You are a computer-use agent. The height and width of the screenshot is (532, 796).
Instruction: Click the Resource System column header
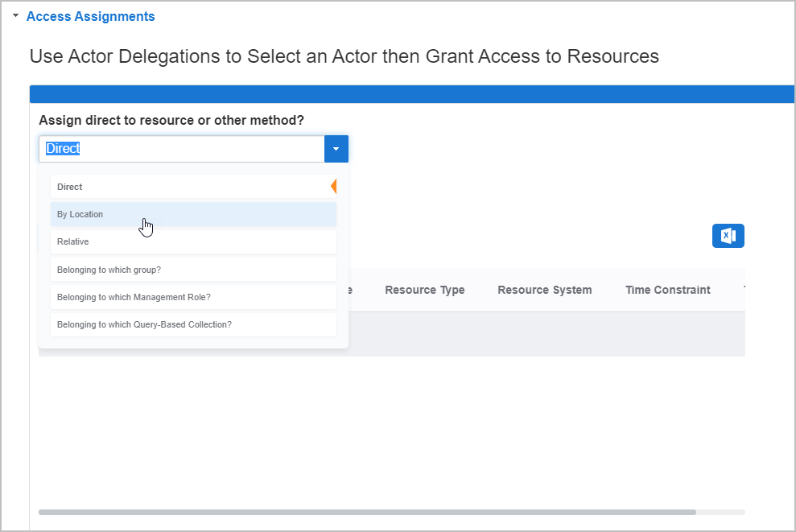(544, 290)
